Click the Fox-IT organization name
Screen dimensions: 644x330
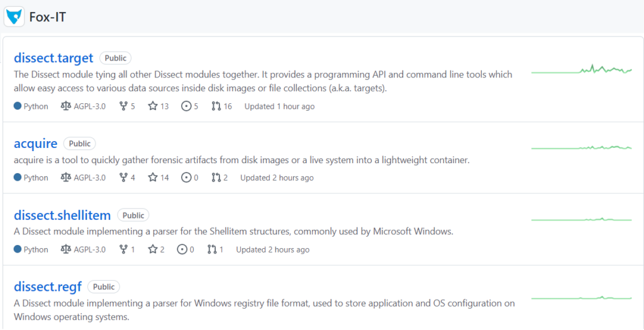point(47,17)
